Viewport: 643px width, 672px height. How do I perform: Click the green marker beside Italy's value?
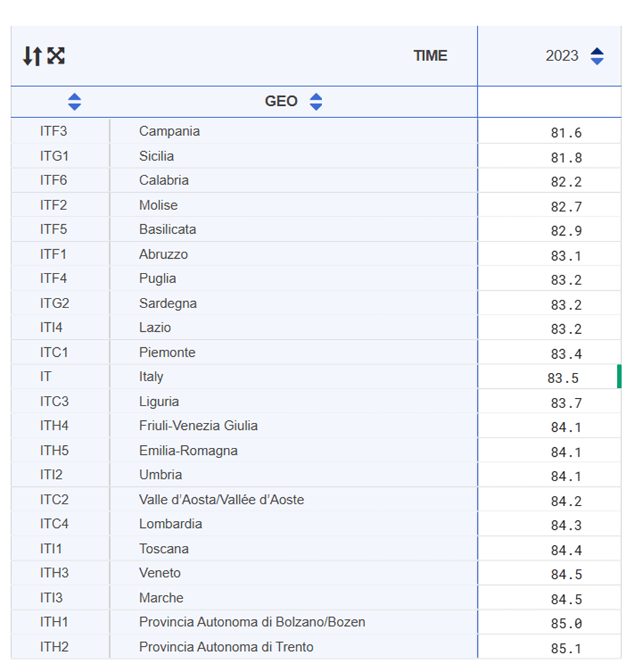[x=619, y=377]
